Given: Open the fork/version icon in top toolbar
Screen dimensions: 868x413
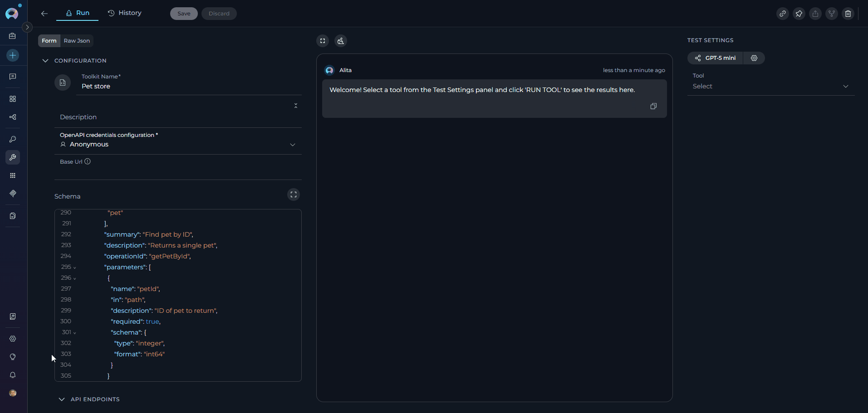Looking at the screenshot, I should [832, 14].
